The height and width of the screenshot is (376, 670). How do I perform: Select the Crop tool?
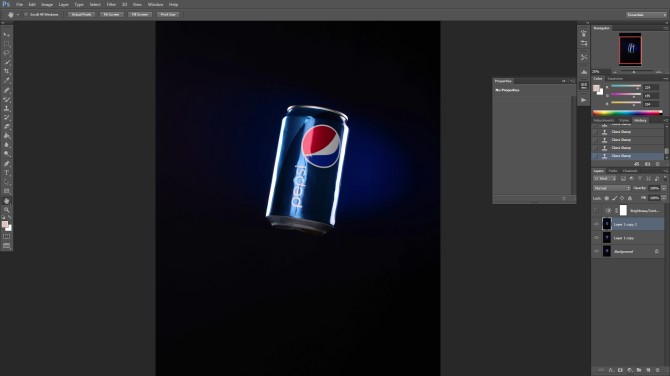pyautogui.click(x=6, y=71)
